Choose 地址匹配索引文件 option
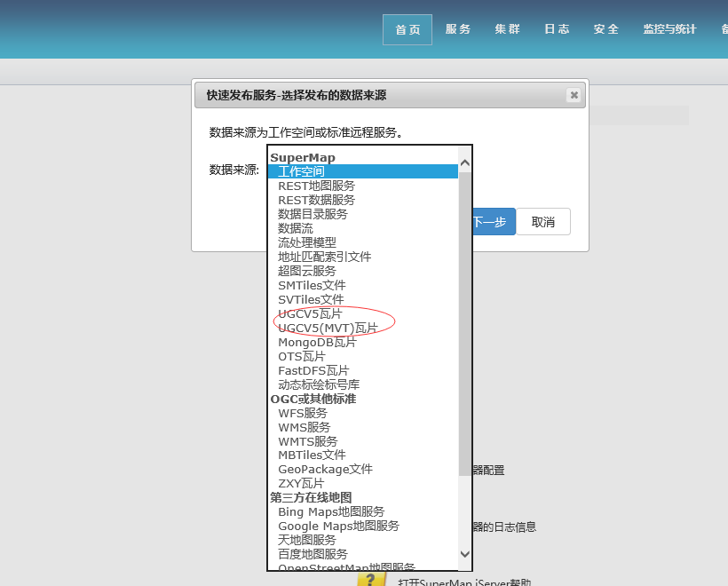The image size is (728, 586). click(363, 257)
